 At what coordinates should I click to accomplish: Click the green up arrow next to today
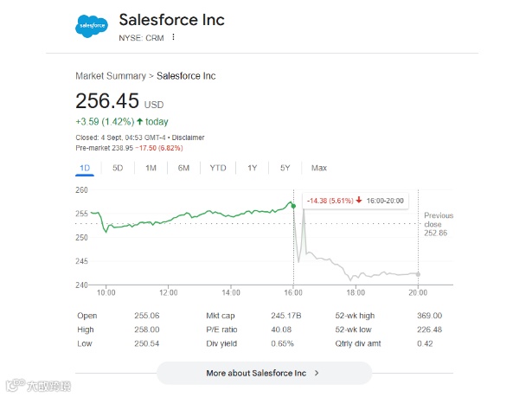(139, 122)
